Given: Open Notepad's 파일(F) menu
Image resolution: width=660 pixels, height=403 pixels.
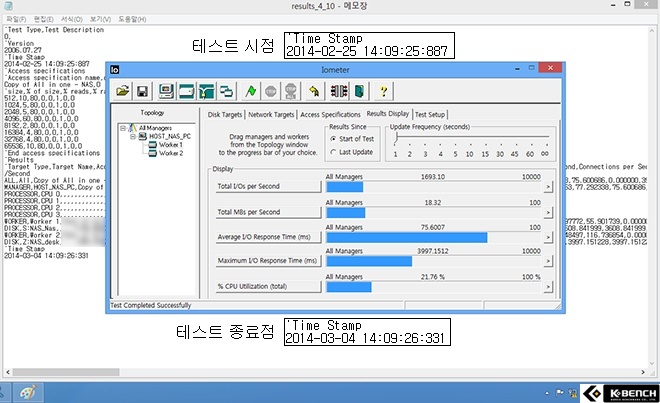Looking at the screenshot, I should 16,19.
